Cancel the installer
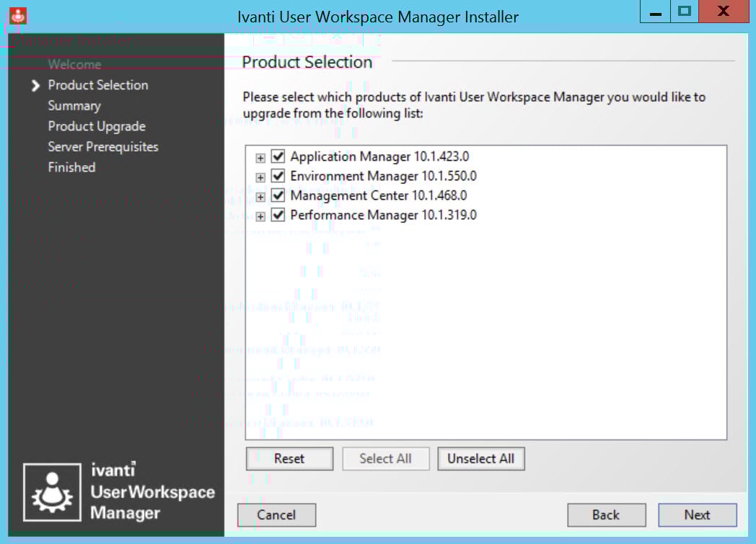 point(276,514)
